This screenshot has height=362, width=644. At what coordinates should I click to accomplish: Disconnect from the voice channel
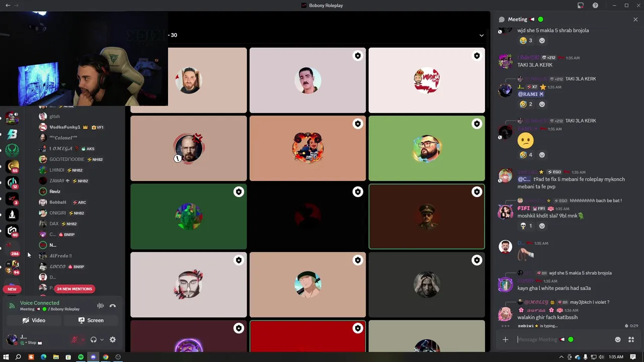coord(113,306)
